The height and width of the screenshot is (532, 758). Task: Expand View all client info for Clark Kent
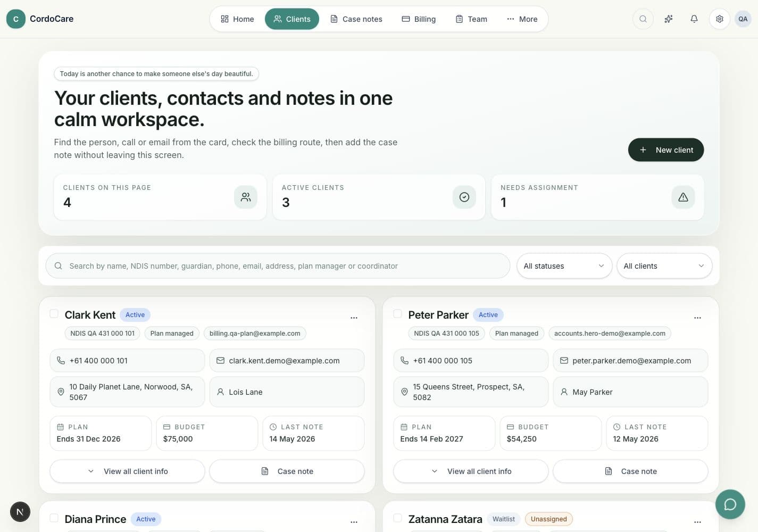point(127,471)
